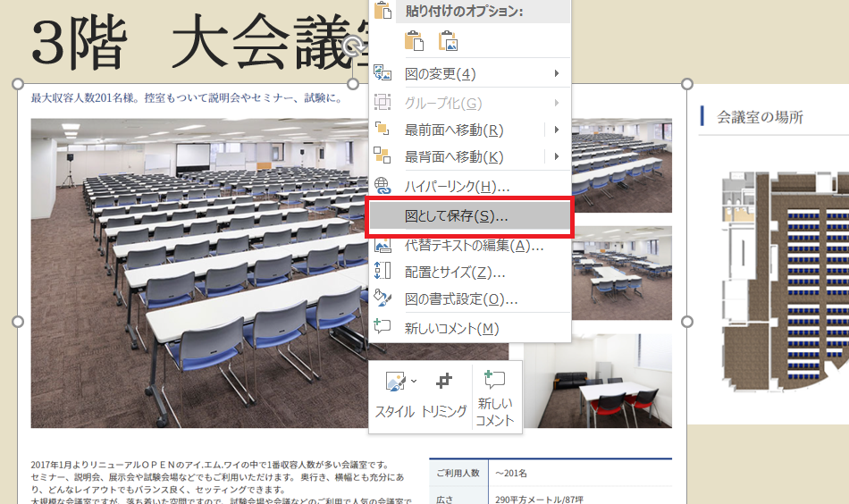Click the Keep Source Formatting paste icon
This screenshot has width=849, height=504.
pyautogui.click(x=414, y=41)
